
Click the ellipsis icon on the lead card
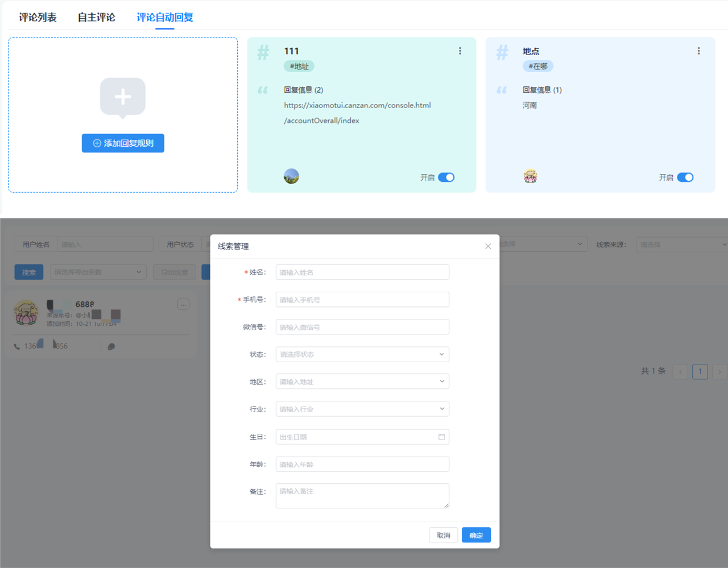click(183, 305)
